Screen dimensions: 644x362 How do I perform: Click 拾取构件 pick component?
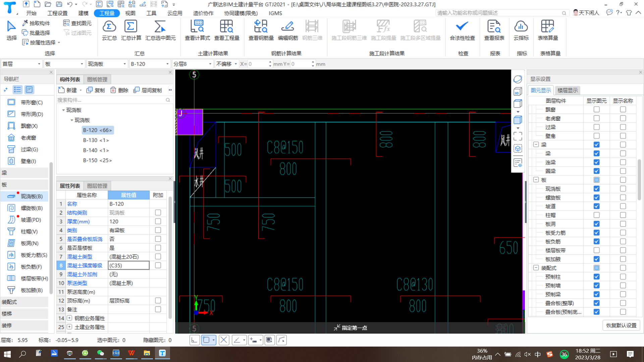point(36,23)
